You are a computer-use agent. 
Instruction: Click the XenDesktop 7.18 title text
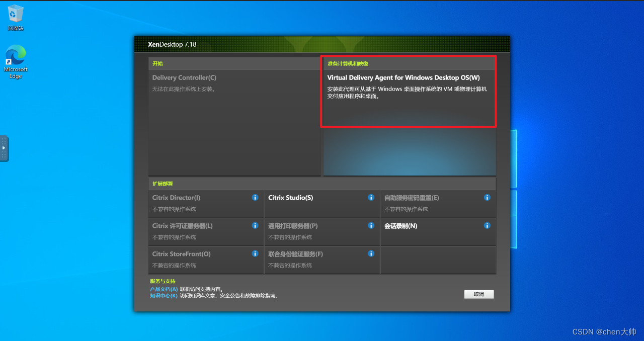tap(172, 44)
